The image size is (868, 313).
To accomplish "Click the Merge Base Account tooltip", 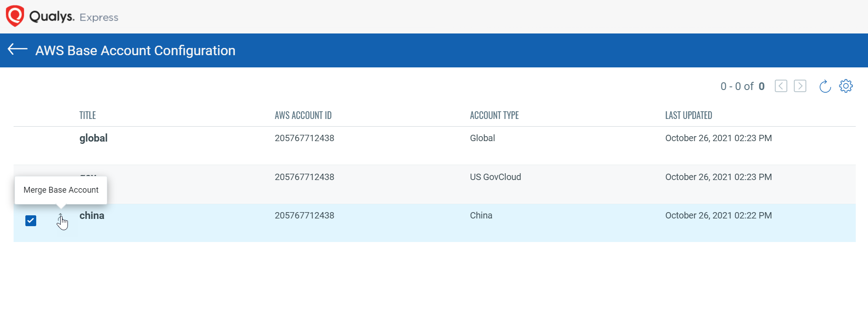I will [61, 190].
